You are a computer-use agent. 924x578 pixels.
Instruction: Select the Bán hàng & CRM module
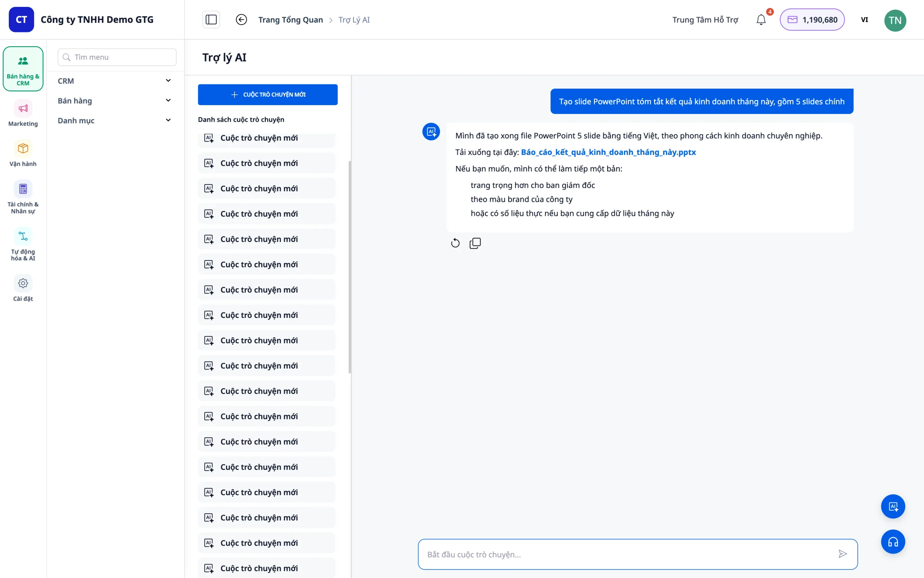coord(23,69)
